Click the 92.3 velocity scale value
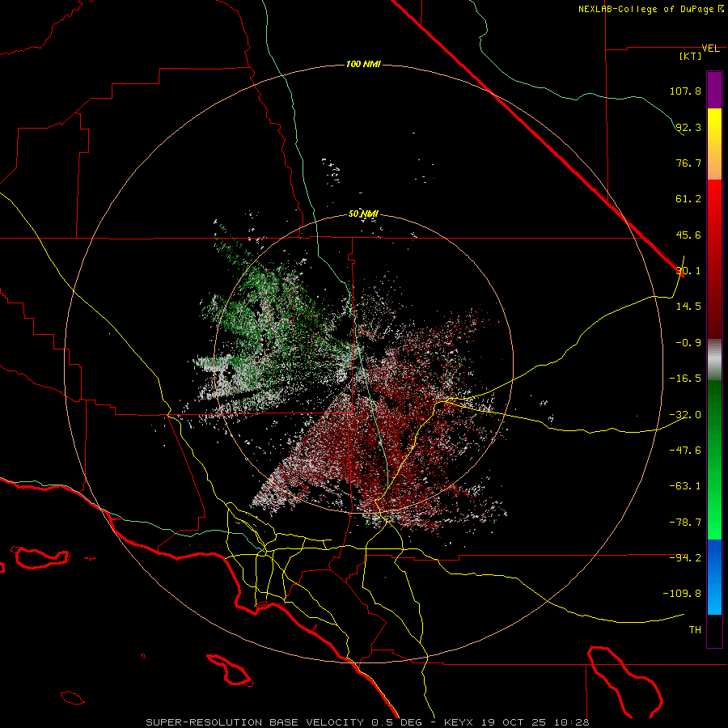Screen dimensions: 728x728 688,127
